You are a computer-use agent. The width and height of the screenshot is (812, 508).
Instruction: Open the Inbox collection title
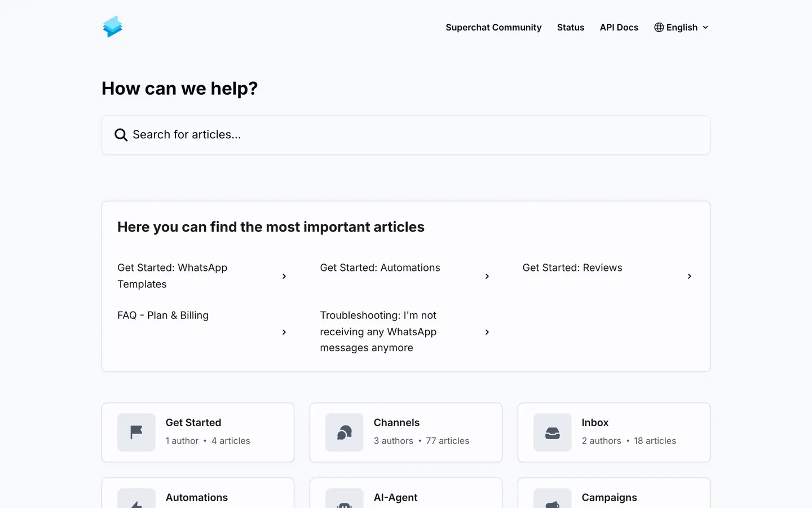coord(595,422)
